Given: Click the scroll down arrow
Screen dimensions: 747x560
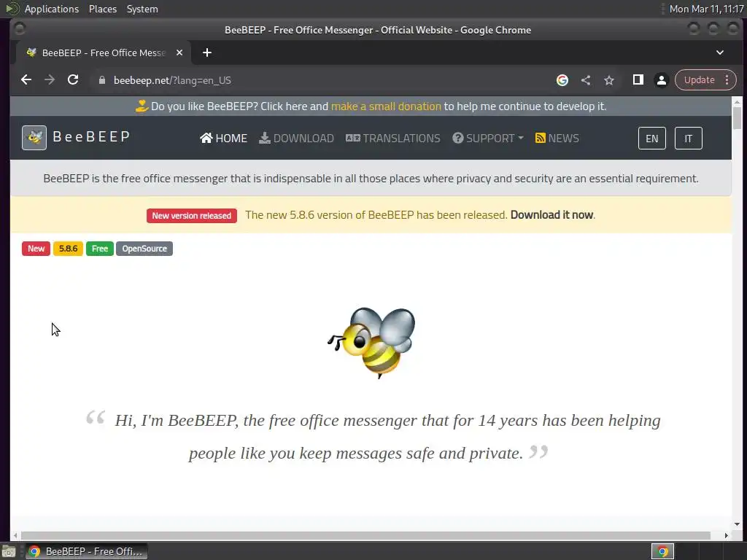Looking at the screenshot, I should [x=737, y=524].
